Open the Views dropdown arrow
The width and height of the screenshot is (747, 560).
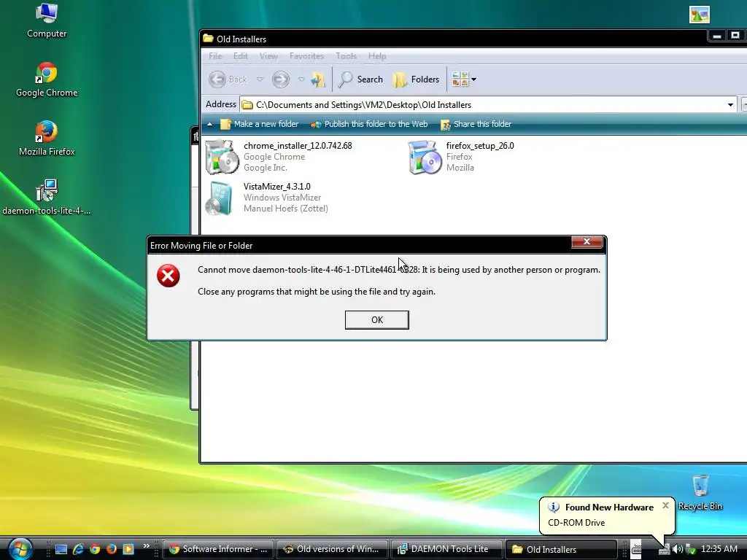pos(473,79)
